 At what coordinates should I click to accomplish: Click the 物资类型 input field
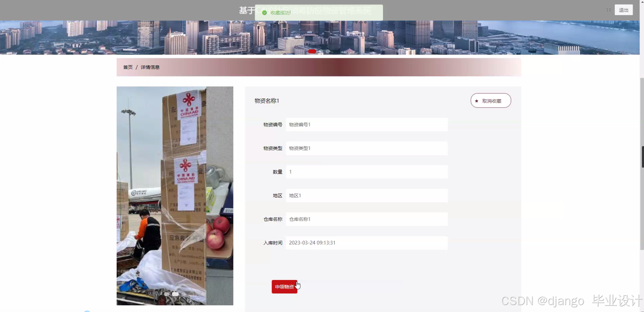[367, 148]
